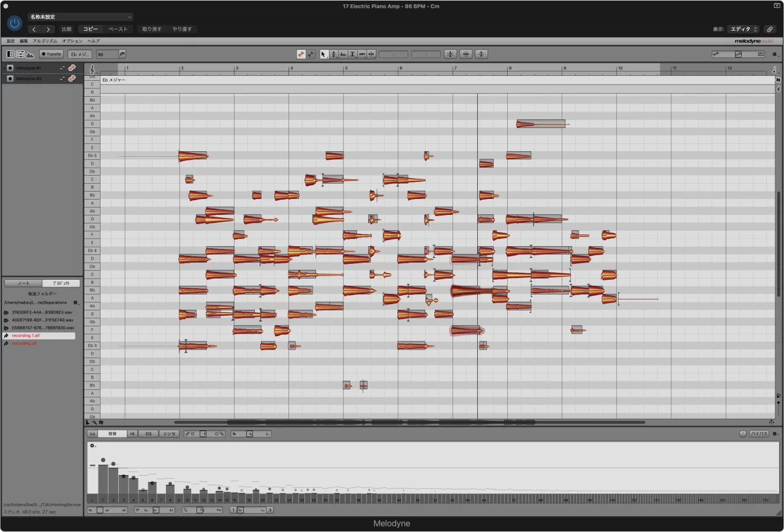Select the pitch tool in toolbar

point(334,54)
